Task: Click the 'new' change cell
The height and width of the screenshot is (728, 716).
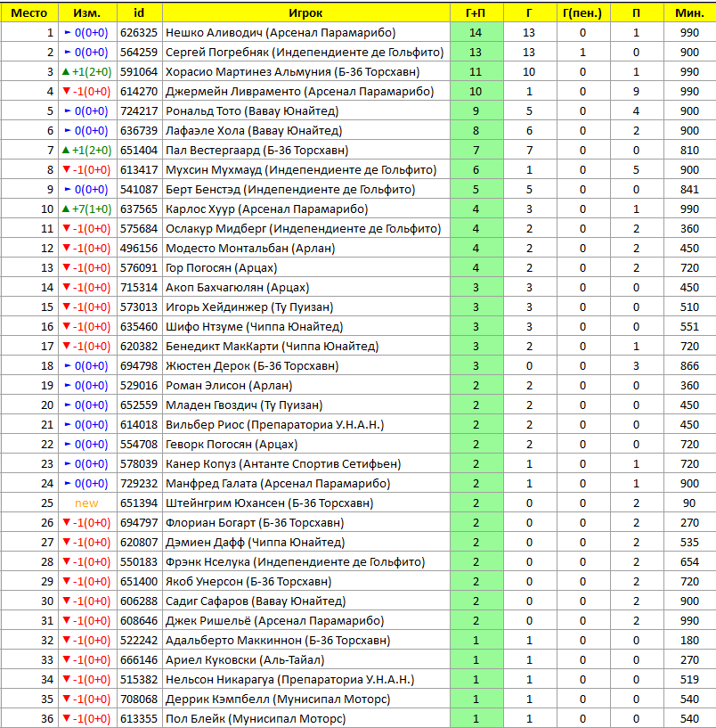Action: [86, 503]
